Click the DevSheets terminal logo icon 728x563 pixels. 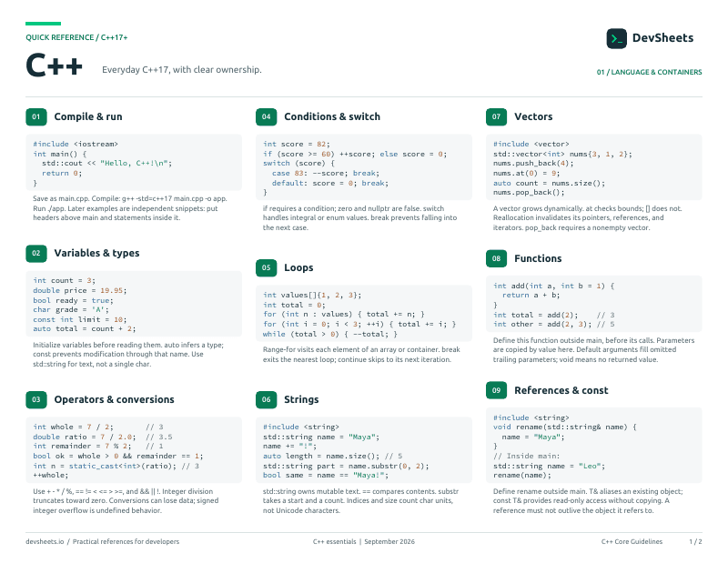[616, 38]
